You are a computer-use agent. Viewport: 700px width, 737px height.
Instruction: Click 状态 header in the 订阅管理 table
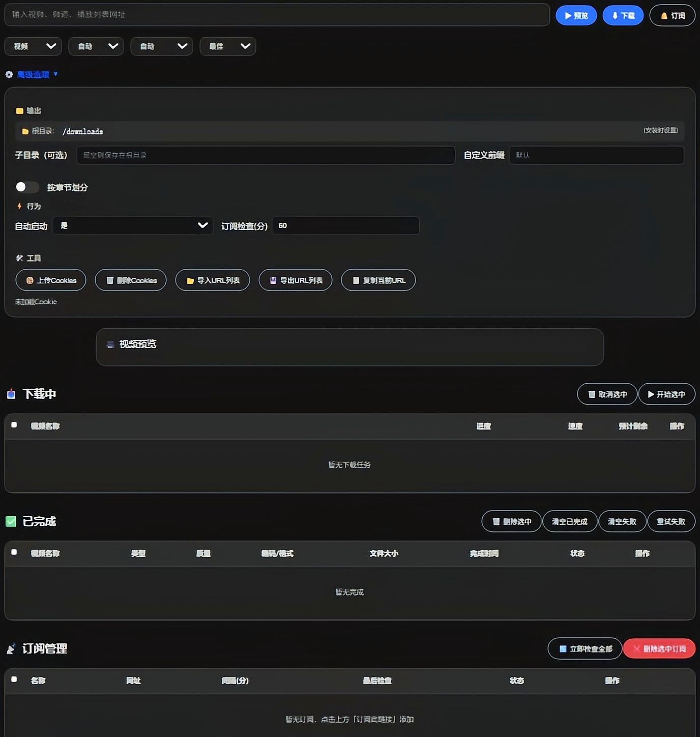coord(517,681)
